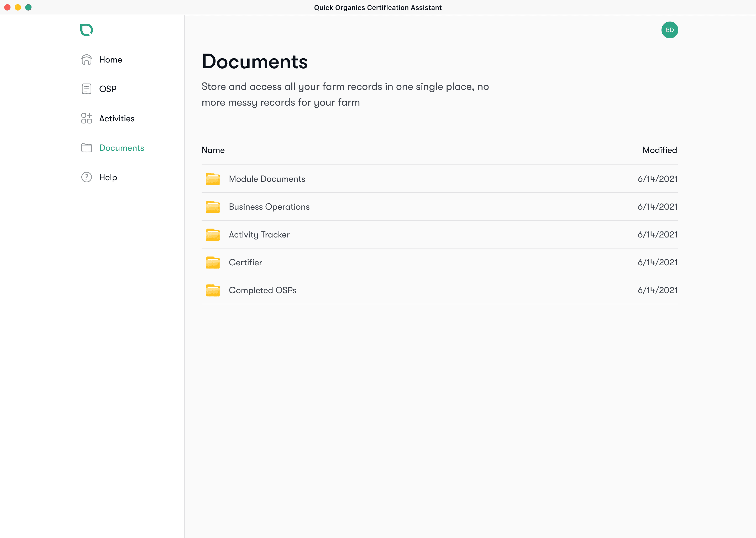Click the OSP document icon
This screenshot has width=756, height=538.
86,89
